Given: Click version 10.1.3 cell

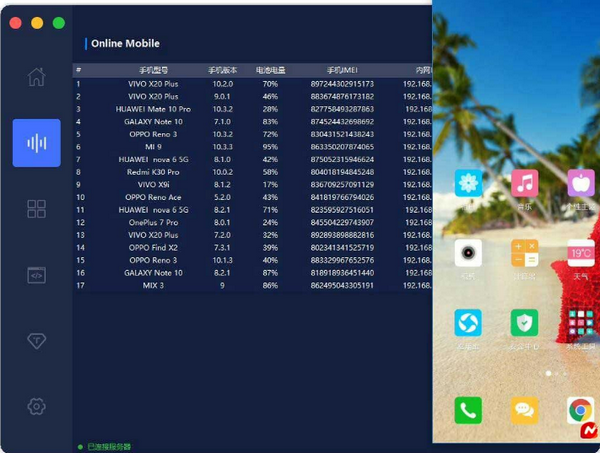Looking at the screenshot, I should point(223,260).
